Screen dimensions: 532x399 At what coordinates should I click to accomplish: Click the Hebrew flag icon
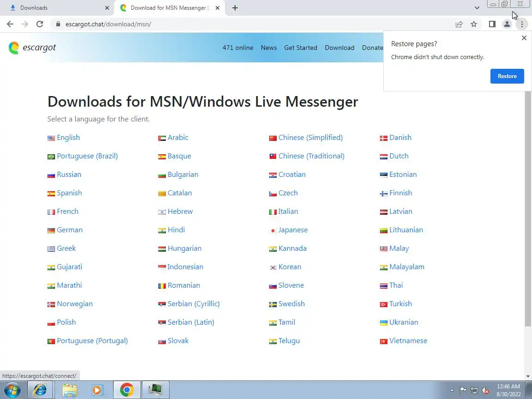coord(162,212)
